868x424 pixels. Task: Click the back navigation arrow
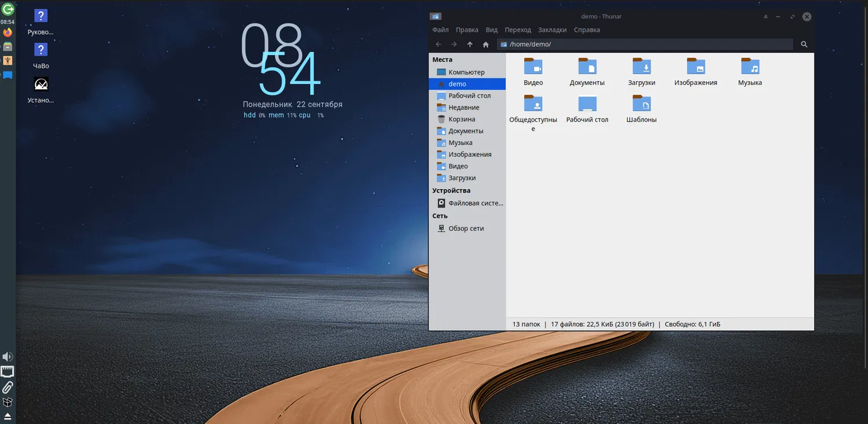pos(439,45)
